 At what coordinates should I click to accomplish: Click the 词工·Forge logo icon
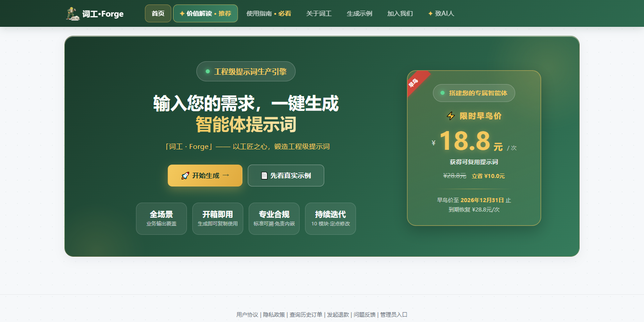tap(72, 13)
